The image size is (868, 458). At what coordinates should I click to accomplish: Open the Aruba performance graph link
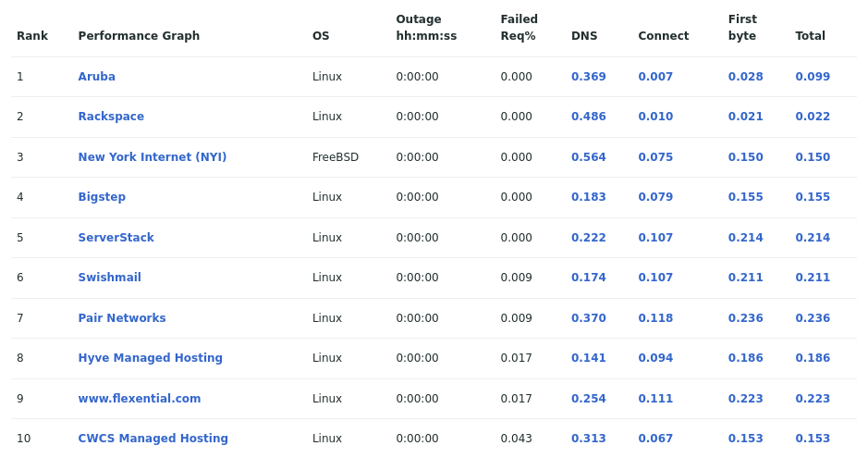click(96, 77)
